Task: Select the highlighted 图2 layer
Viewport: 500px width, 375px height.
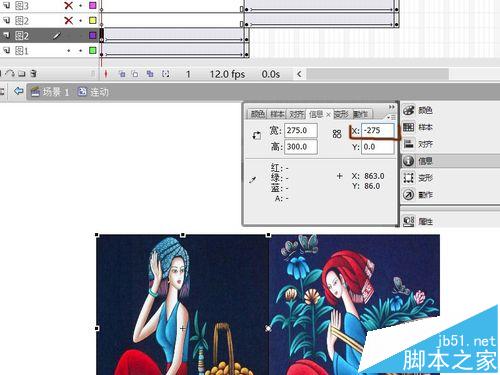Action: point(22,35)
